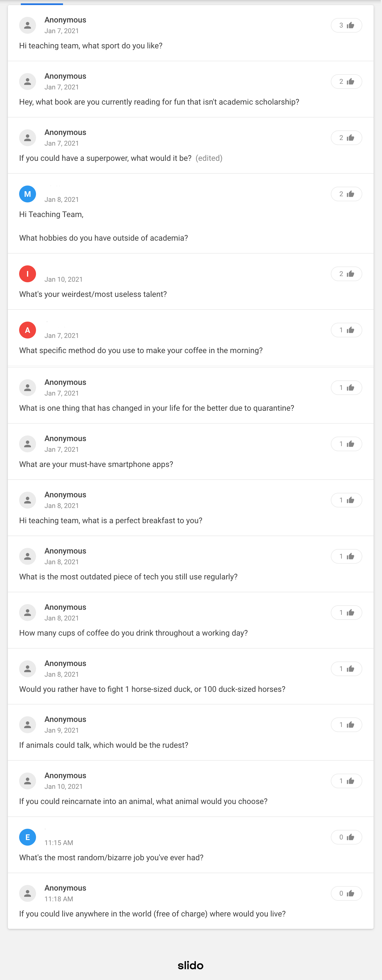Viewport: 382px width, 980px height.
Task: Like the morning coffee method question
Action: coord(346,330)
